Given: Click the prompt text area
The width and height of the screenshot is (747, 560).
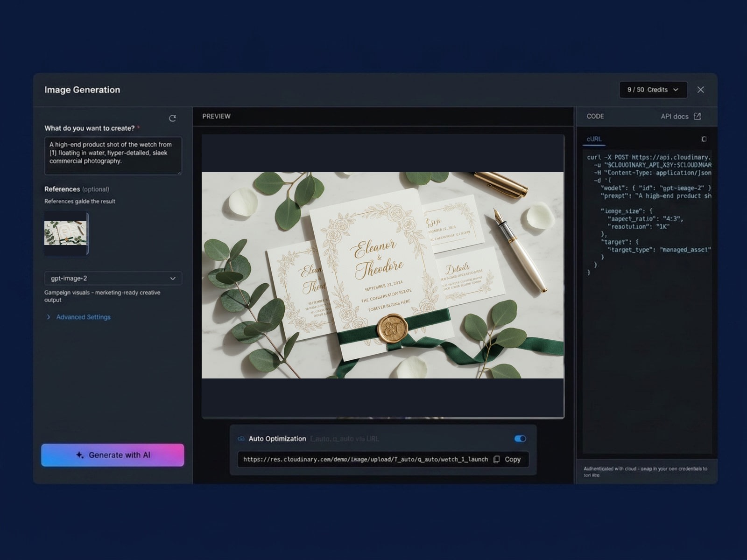Looking at the screenshot, I should [113, 156].
